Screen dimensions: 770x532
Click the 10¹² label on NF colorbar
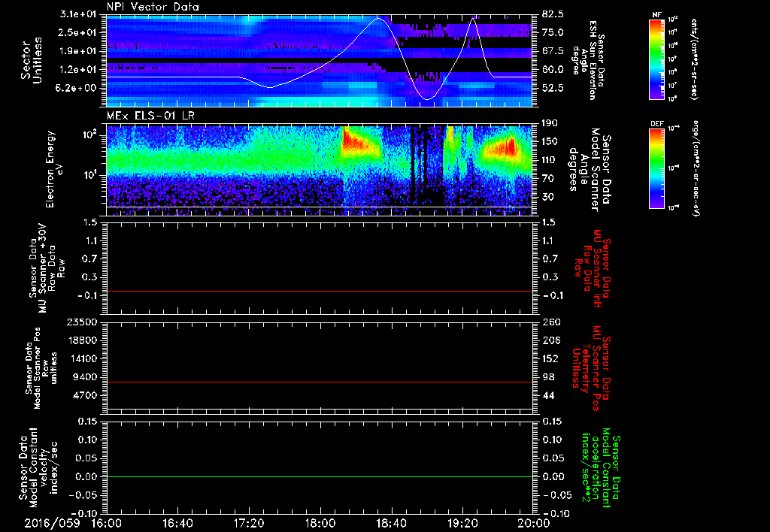[x=673, y=20]
